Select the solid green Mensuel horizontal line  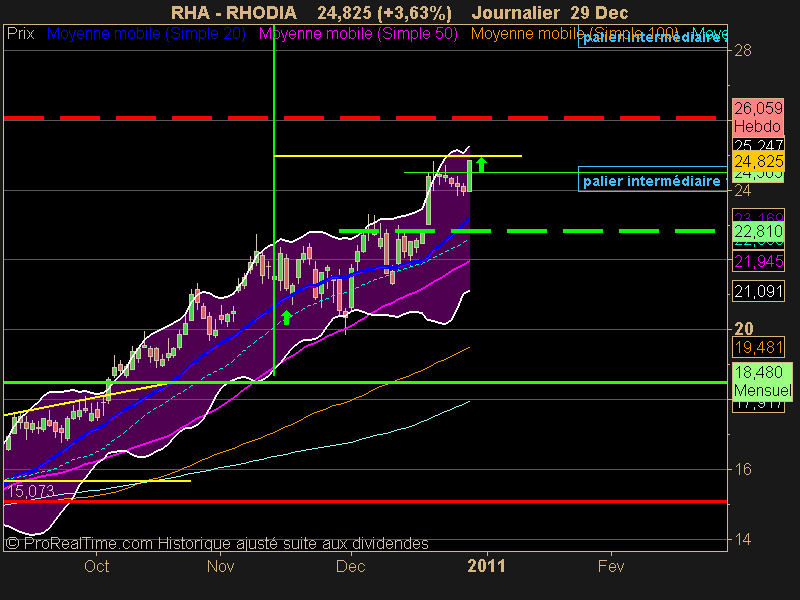coord(365,382)
